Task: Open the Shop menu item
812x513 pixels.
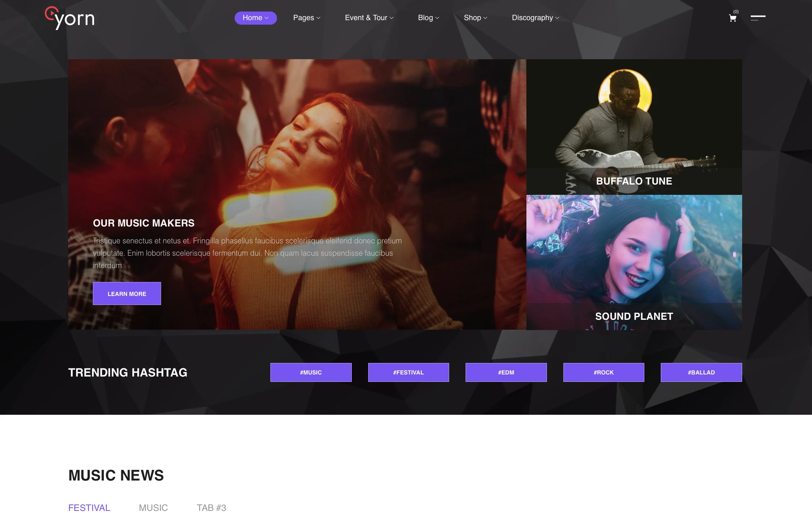Action: click(475, 18)
